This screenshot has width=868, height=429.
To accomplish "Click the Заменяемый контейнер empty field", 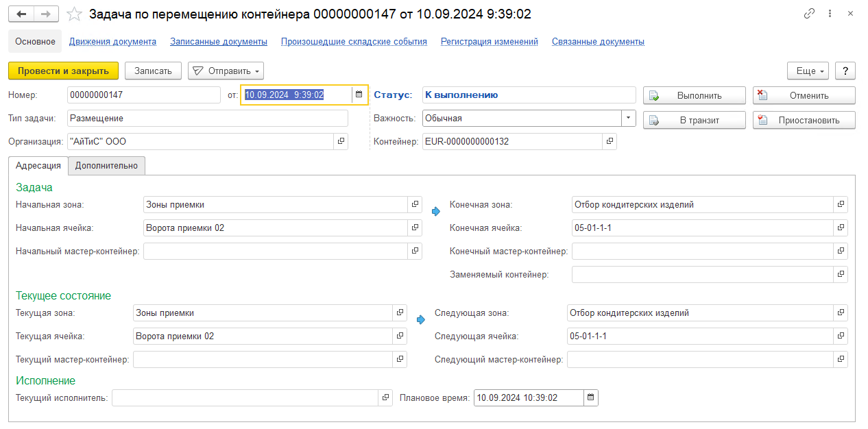I will (x=703, y=274).
